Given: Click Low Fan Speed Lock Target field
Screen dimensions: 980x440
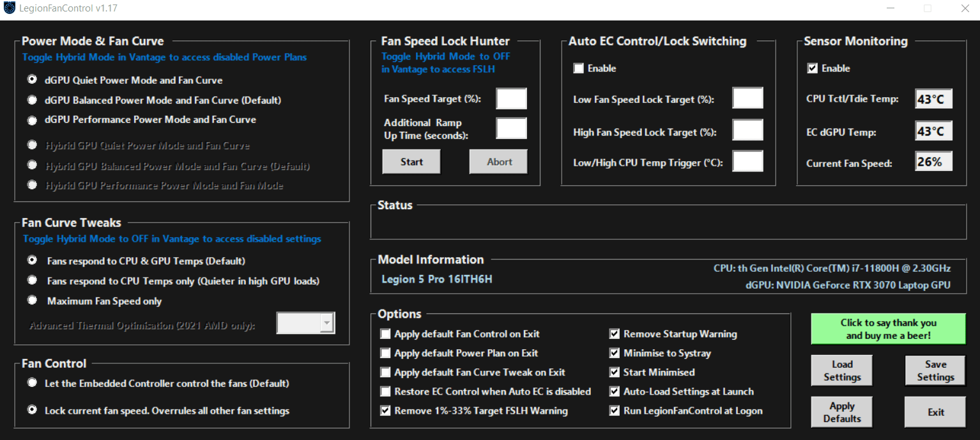Looking at the screenshot, I should coord(747,98).
